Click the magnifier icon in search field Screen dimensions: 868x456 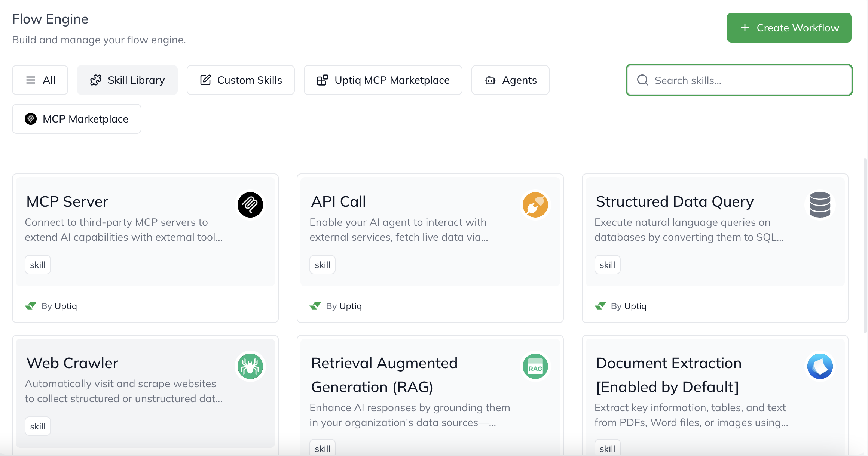pos(643,80)
